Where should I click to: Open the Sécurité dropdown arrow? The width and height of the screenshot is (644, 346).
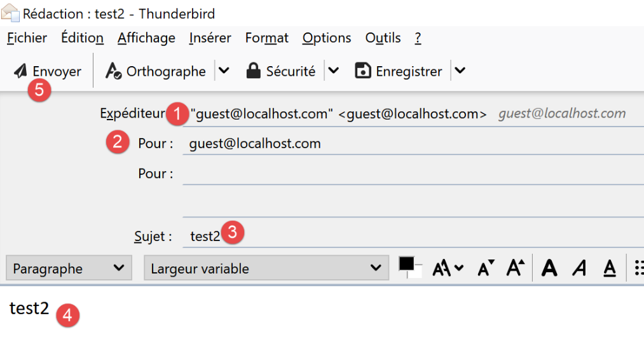[334, 71]
